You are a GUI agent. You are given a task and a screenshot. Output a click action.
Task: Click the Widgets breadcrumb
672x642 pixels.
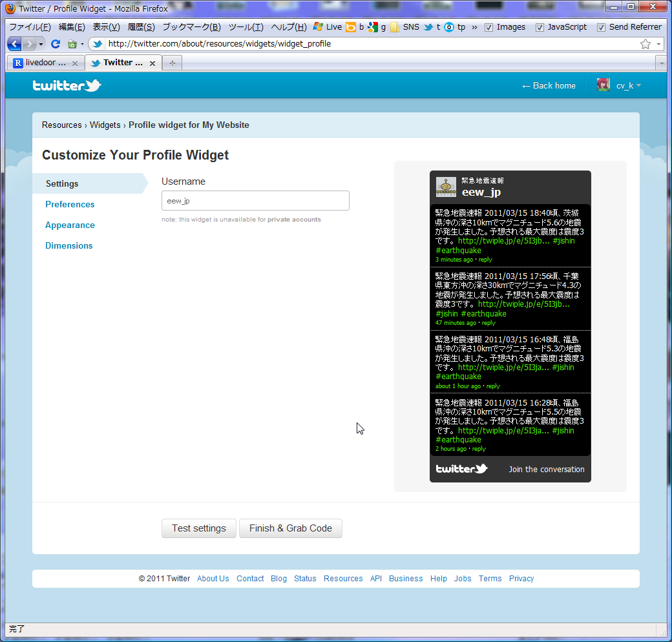105,125
